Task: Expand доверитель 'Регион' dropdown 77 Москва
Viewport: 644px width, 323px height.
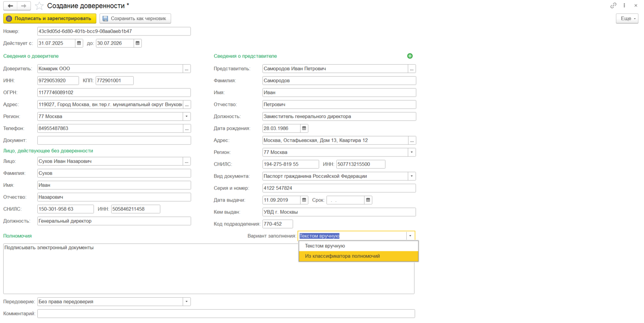Action: 187,117
